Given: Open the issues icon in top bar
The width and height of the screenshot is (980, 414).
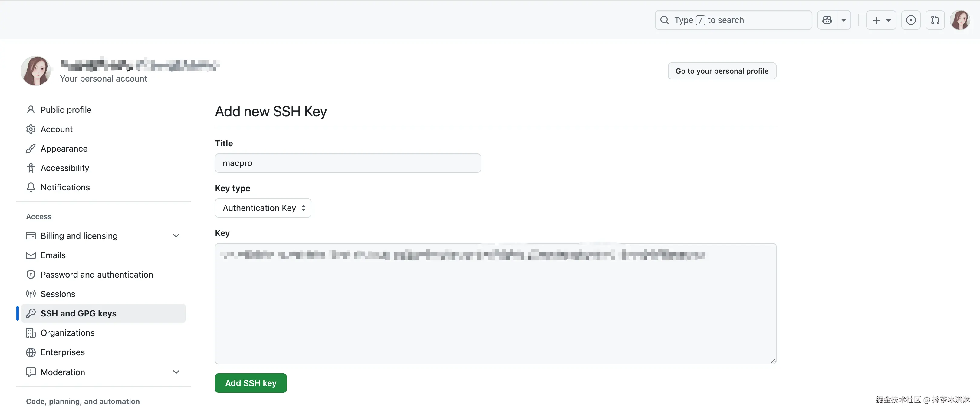Looking at the screenshot, I should (x=911, y=20).
